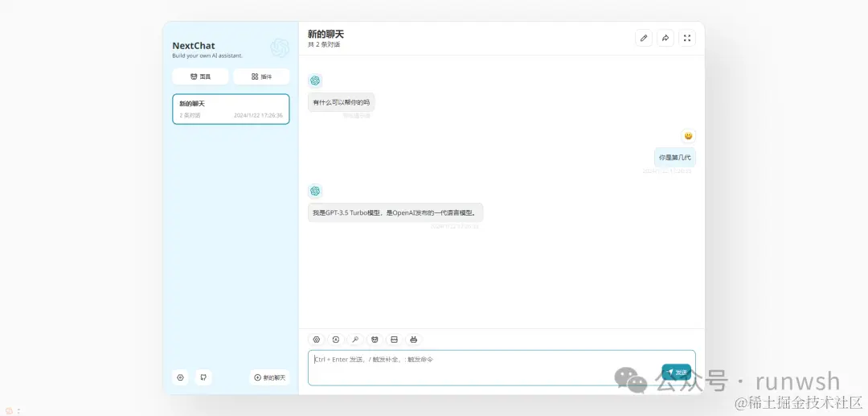The height and width of the screenshot is (416, 868).
Task: Edit the chat title with pencil icon
Action: click(643, 38)
